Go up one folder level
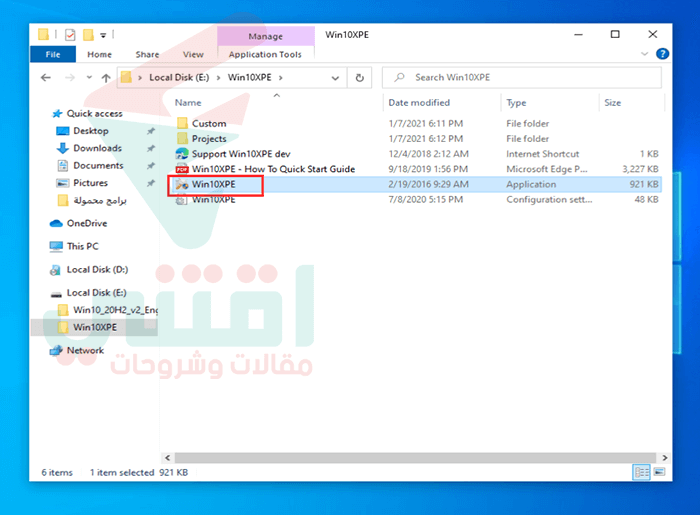Screen dimensions: 700x515 click(106, 78)
